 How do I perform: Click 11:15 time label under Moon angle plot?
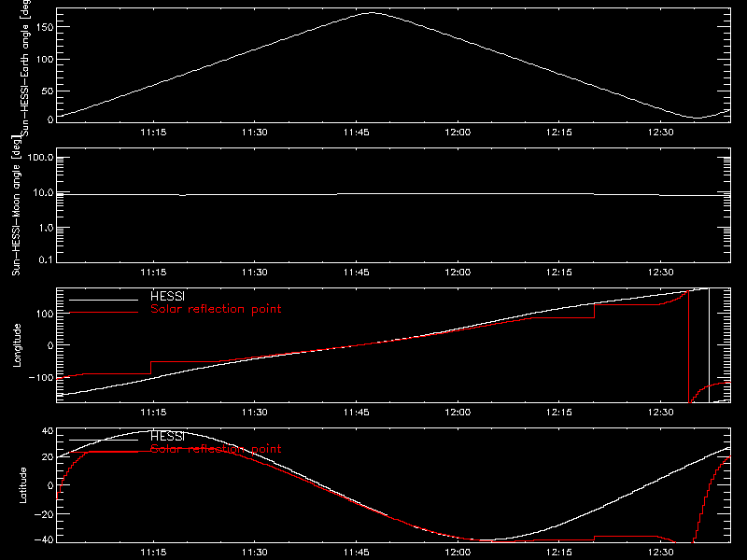click(x=153, y=273)
